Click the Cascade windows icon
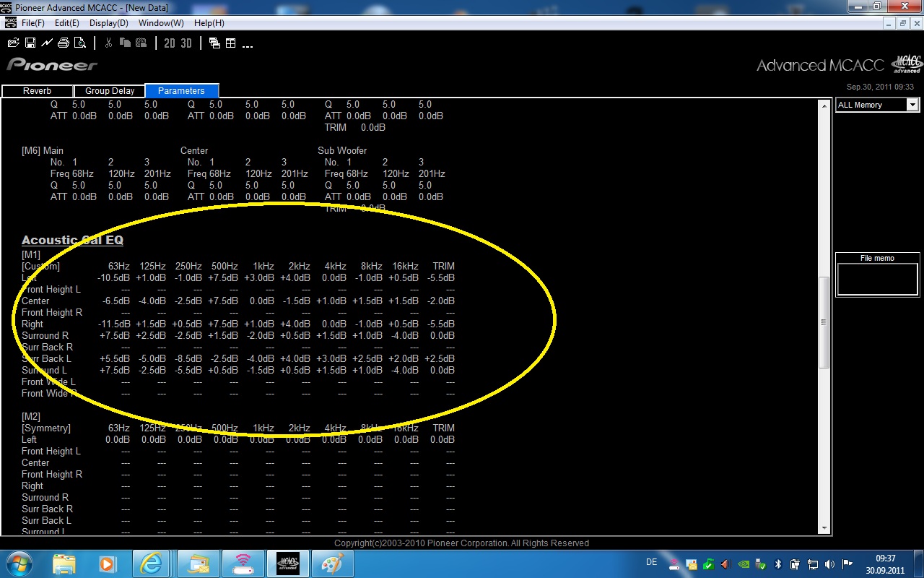 click(x=214, y=43)
